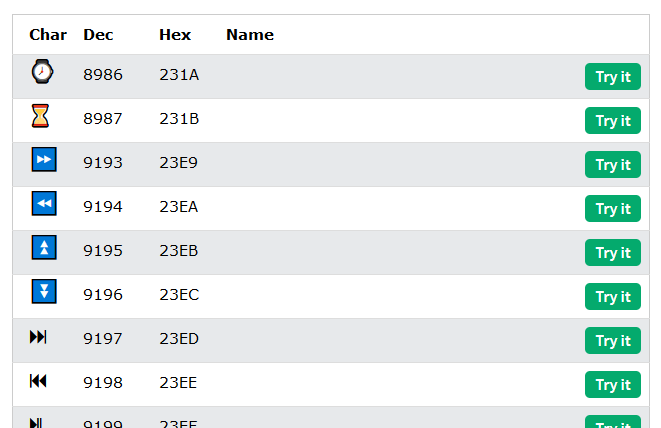This screenshot has width=661, height=428.
Task: Click the Hex column header
Action: pos(175,35)
